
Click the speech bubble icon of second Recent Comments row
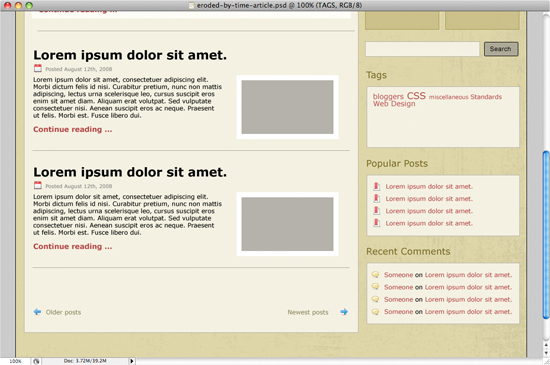click(x=375, y=287)
